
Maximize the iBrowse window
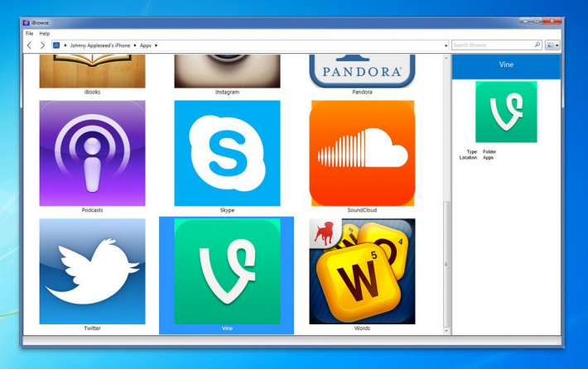click(x=537, y=21)
